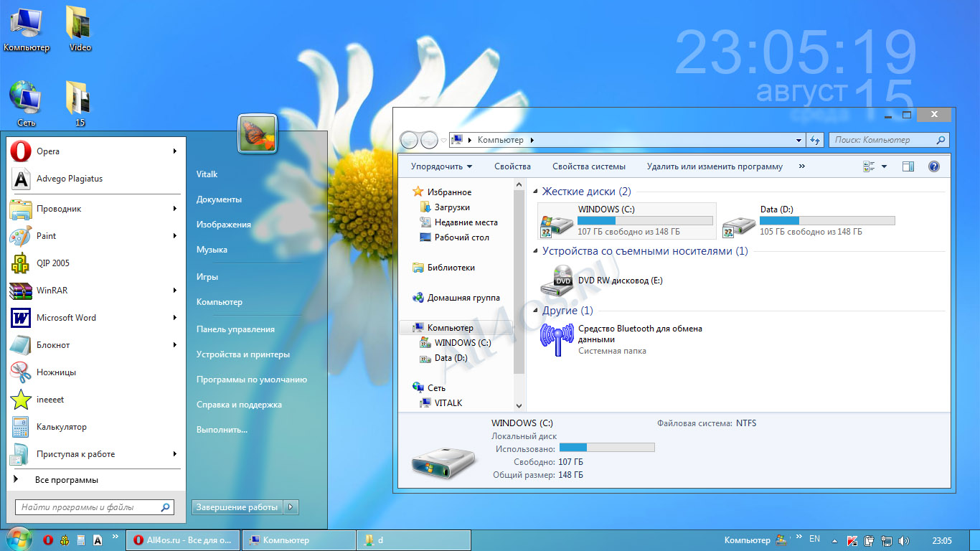Image resolution: width=980 pixels, height=551 pixels.
Task: Select the WINDOWS (C:) drive in Explorer
Action: pos(628,221)
